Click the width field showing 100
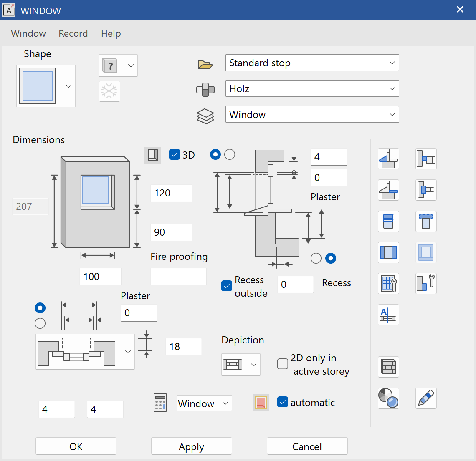The height and width of the screenshot is (461, 476). (100, 277)
